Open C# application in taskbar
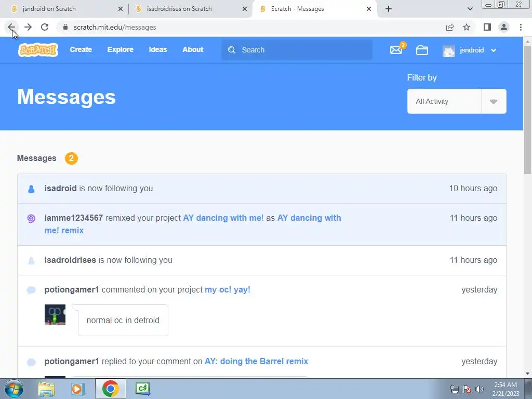 pyautogui.click(x=142, y=389)
